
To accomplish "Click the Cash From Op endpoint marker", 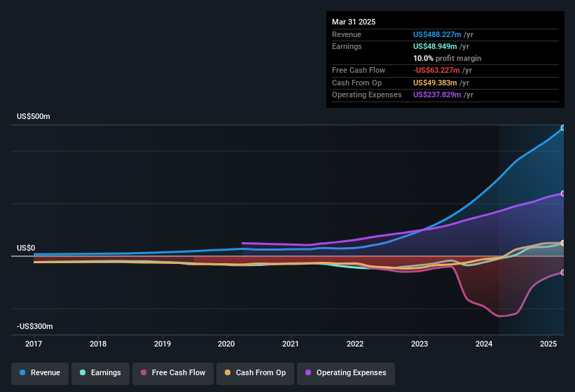I will point(563,243).
